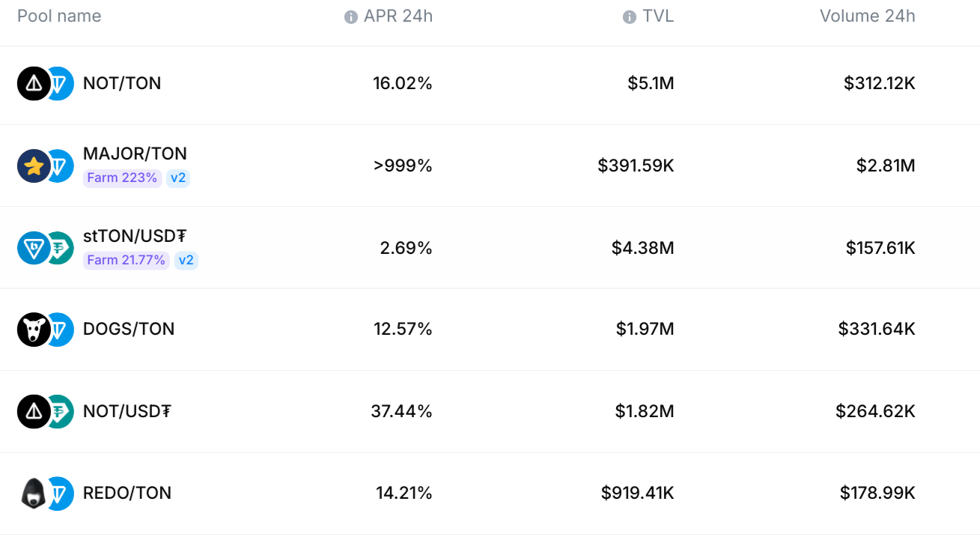Sort pools by APR 24h label
Image resolution: width=980 pixels, height=537 pixels.
(398, 16)
